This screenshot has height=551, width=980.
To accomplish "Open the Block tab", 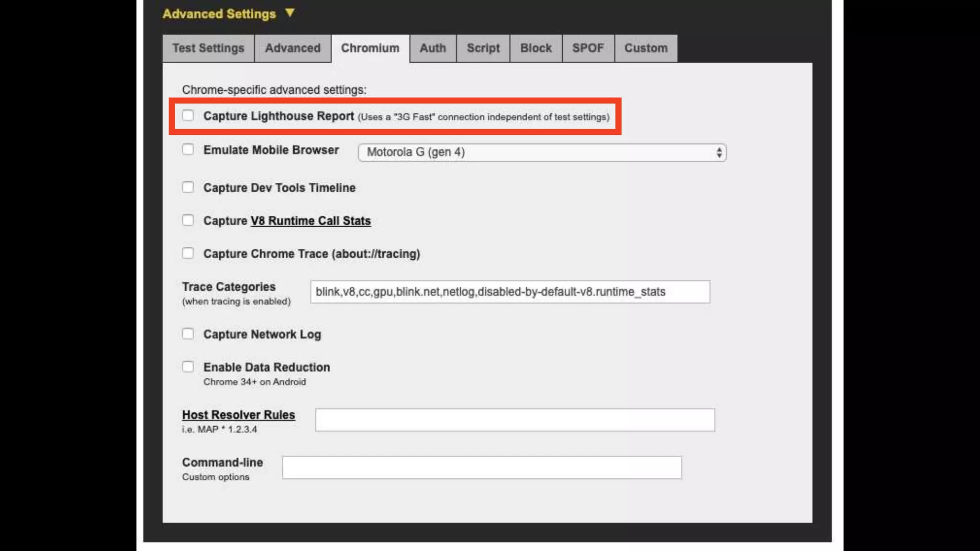I will (535, 48).
